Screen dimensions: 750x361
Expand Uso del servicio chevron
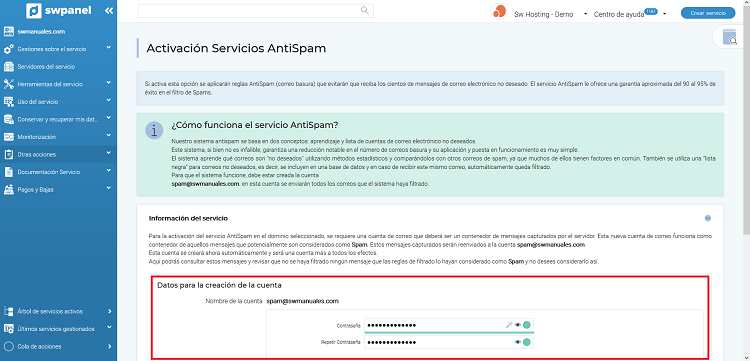coord(109,100)
